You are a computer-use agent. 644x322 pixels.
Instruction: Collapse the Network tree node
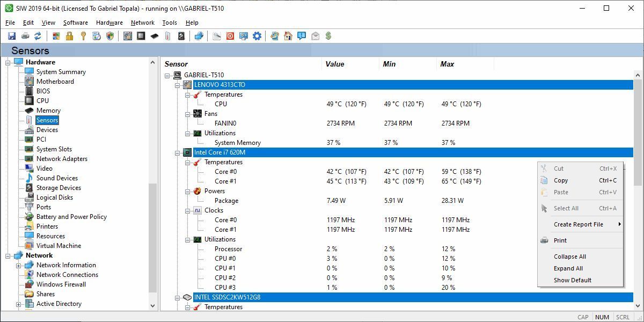8,255
